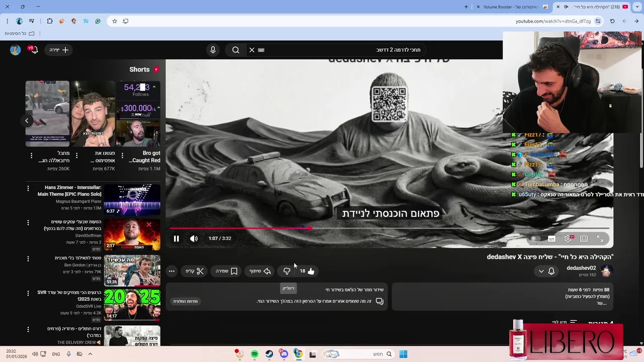Viewport: 644px width, 362px height.
Task: Open Spotify from the taskbar
Action: 255,354
